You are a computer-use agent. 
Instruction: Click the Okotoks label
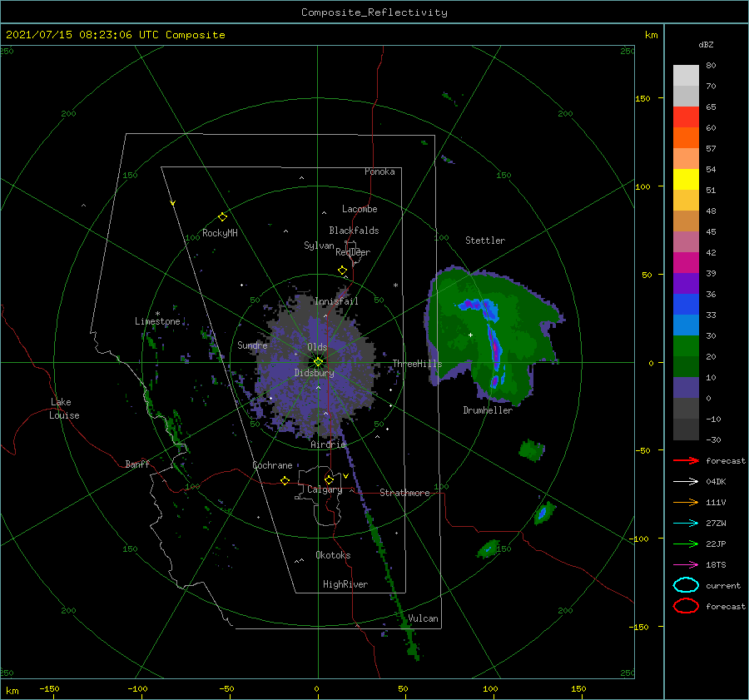point(333,555)
